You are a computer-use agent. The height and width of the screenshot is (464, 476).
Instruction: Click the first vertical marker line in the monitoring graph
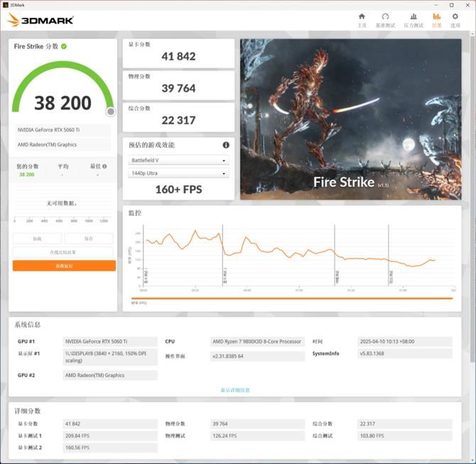(144, 255)
